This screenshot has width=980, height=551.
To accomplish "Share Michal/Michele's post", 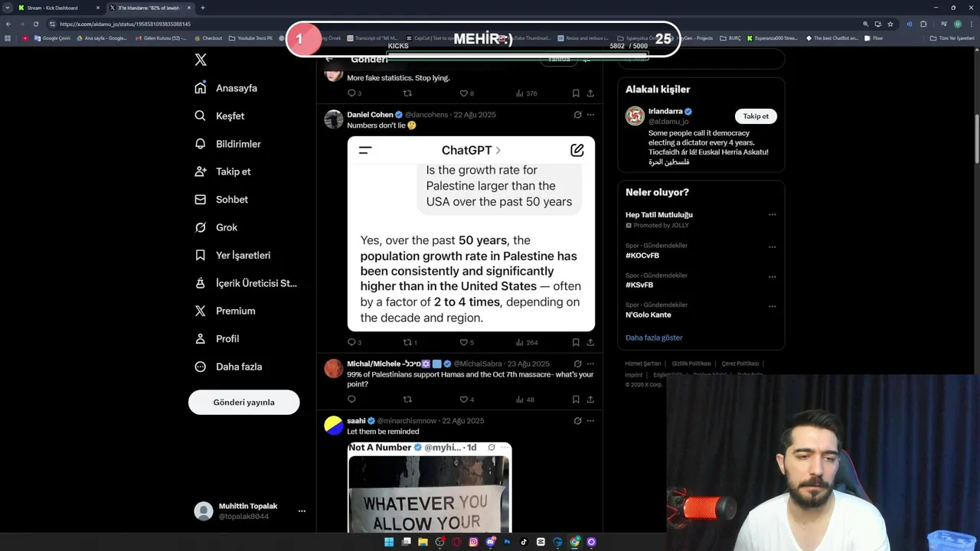I will pos(590,399).
